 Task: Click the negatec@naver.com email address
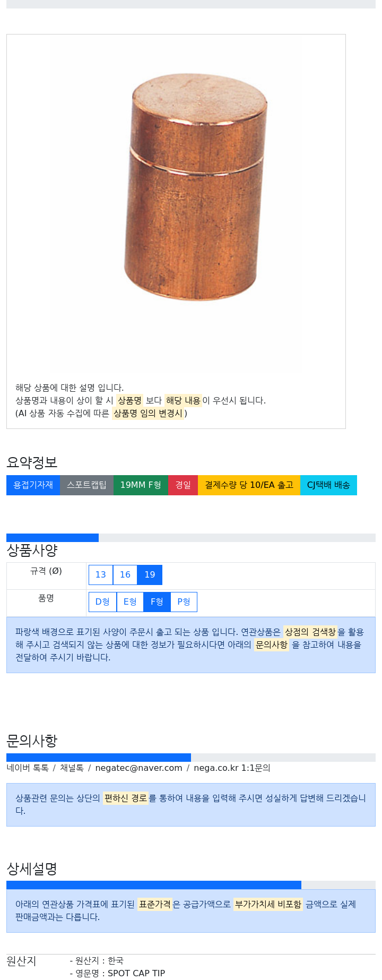point(138,768)
